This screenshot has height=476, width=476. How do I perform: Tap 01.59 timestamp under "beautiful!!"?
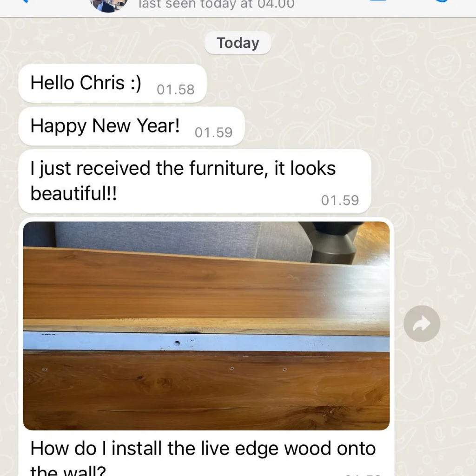(x=340, y=200)
